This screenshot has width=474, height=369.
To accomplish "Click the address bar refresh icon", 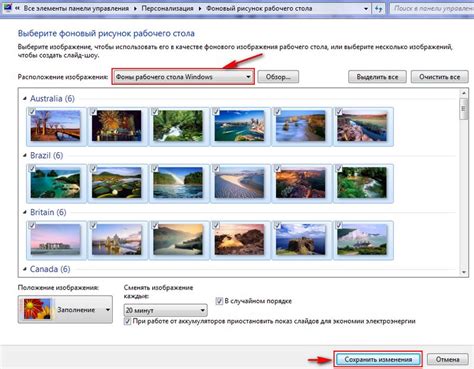I will click(378, 9).
